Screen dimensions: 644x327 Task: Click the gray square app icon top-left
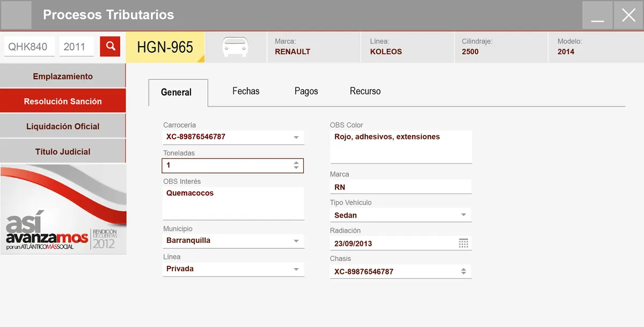16,15
